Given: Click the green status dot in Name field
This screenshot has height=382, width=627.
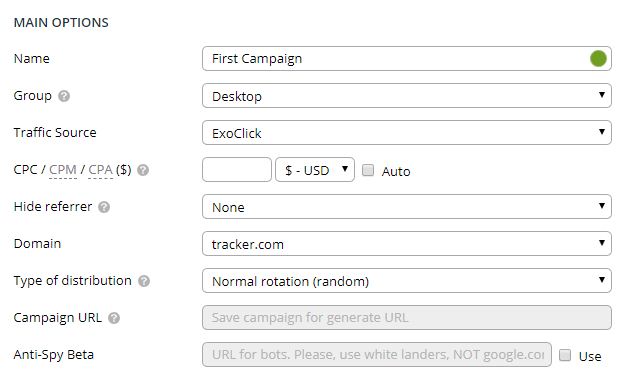Looking at the screenshot, I should [598, 59].
